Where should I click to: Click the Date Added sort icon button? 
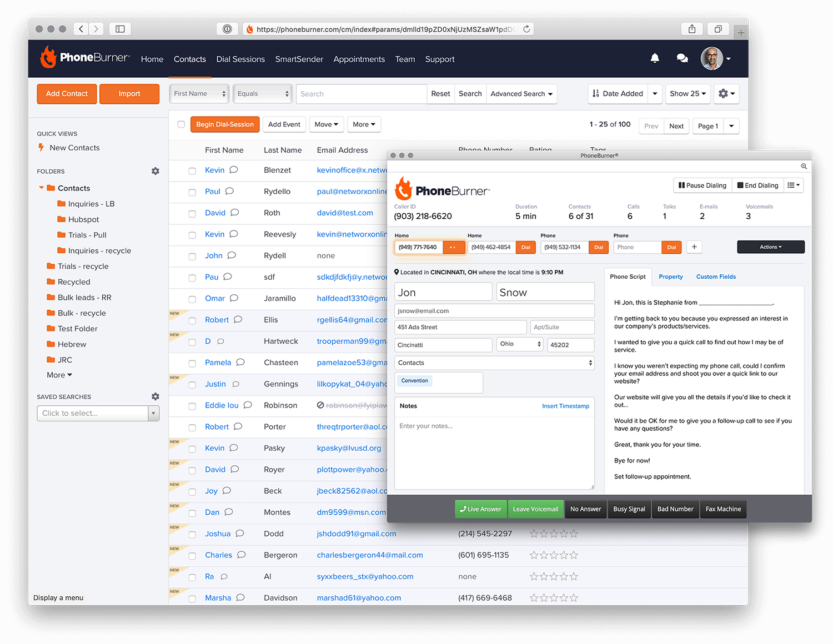click(618, 94)
